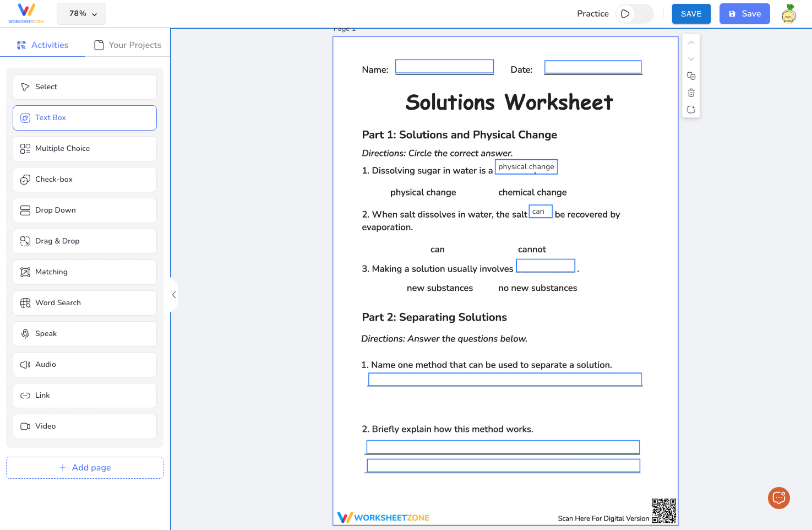Pick the Video activity tool

pos(84,426)
